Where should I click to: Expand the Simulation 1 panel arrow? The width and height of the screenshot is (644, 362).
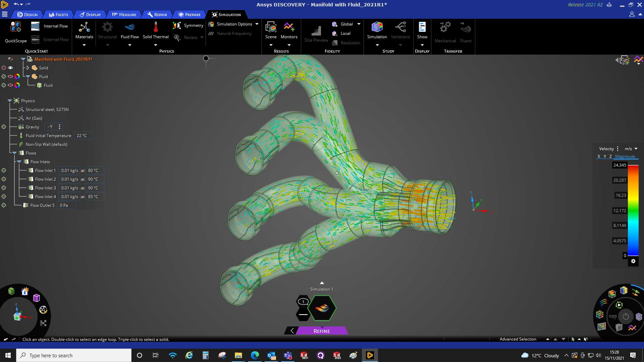pos(322,283)
